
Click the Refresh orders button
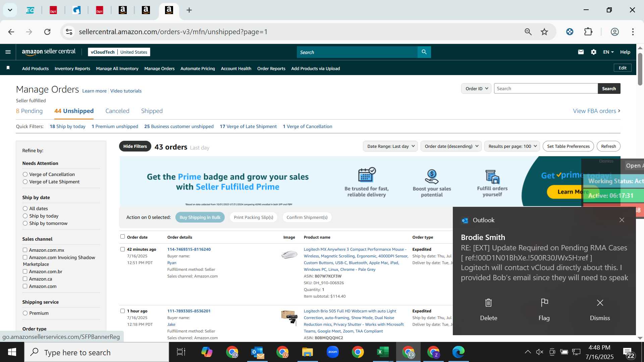(x=608, y=146)
